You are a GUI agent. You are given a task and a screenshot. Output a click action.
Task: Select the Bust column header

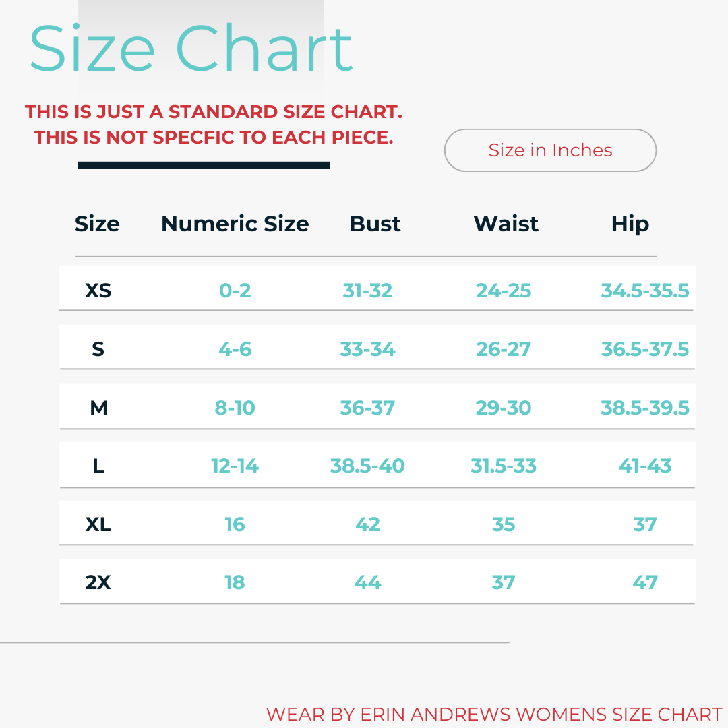tap(375, 224)
